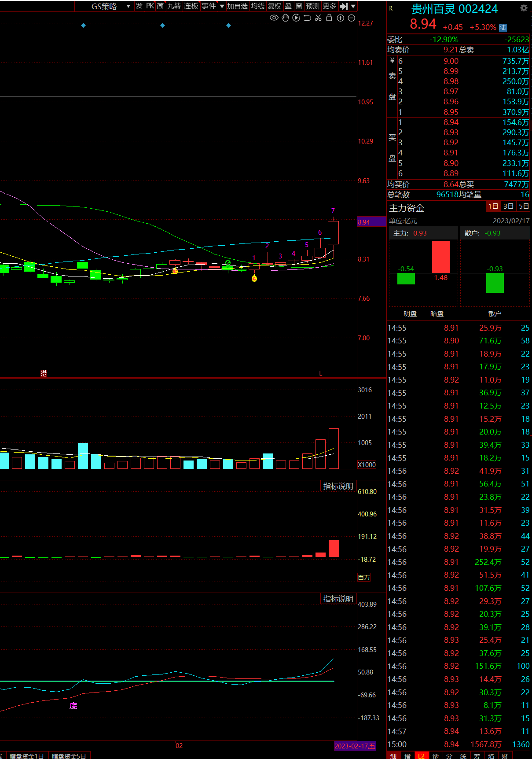This screenshot has width=532, height=759.
Task: Click the tallest red bar in 610.80 indicator
Action: click(x=334, y=549)
